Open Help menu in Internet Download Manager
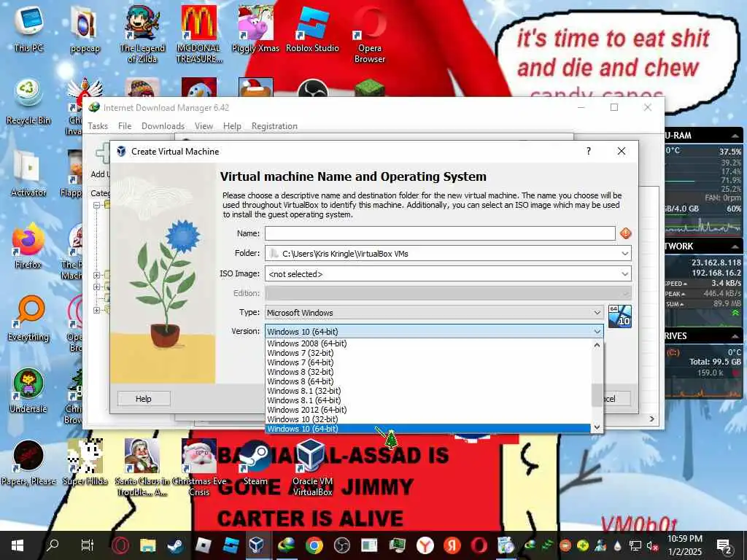 pyautogui.click(x=232, y=126)
